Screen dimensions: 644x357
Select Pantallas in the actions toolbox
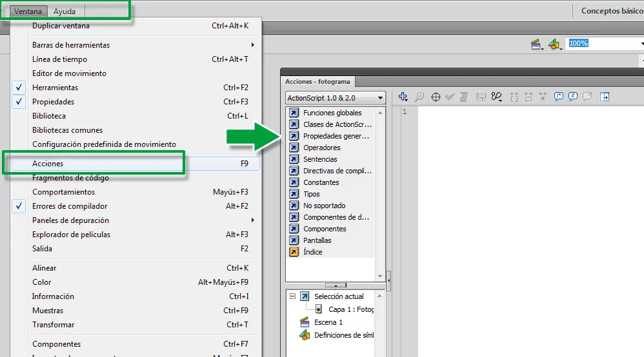tap(317, 240)
